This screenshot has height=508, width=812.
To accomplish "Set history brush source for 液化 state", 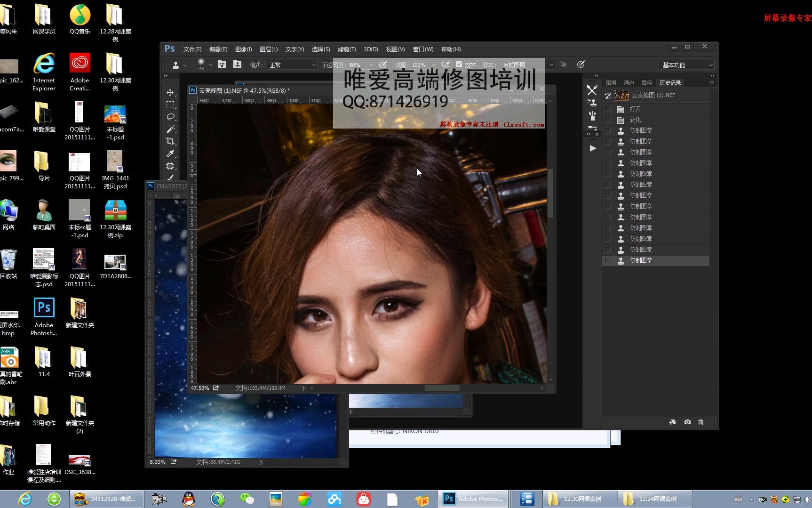I will (608, 120).
